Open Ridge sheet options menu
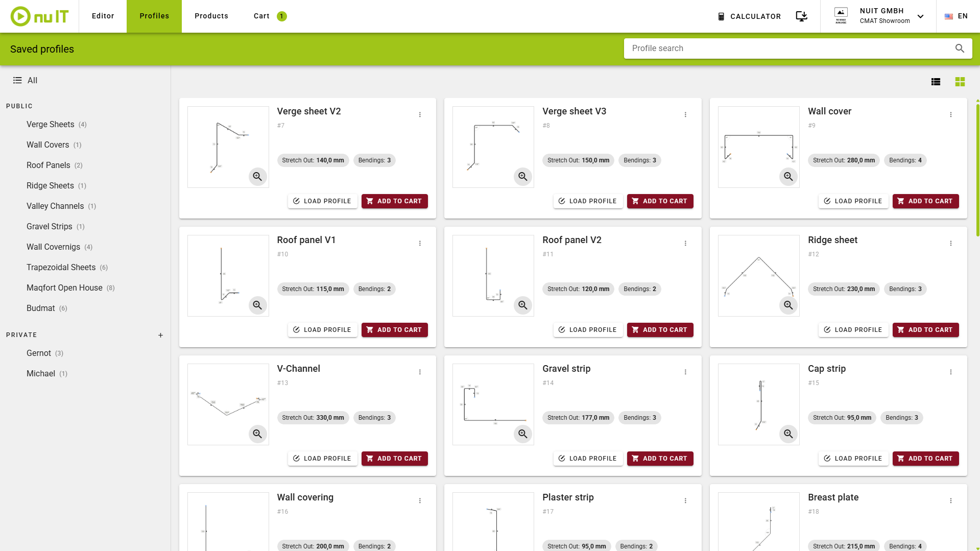 [x=951, y=244]
